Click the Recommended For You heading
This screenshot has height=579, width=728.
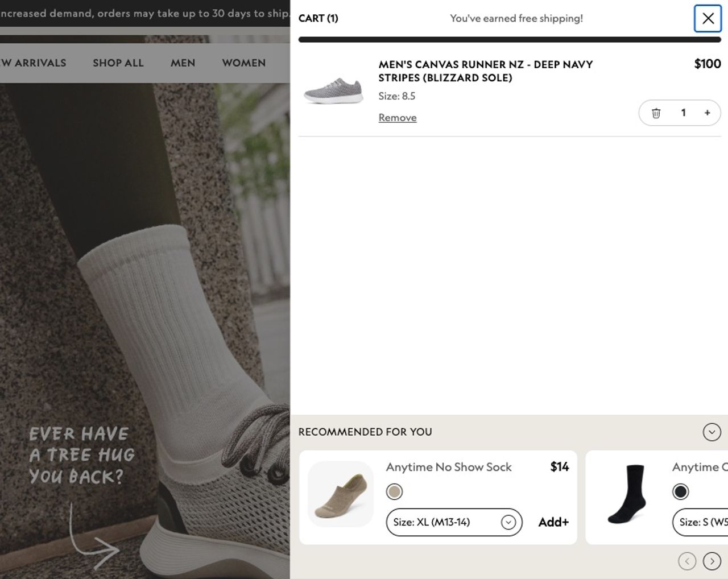tap(365, 432)
